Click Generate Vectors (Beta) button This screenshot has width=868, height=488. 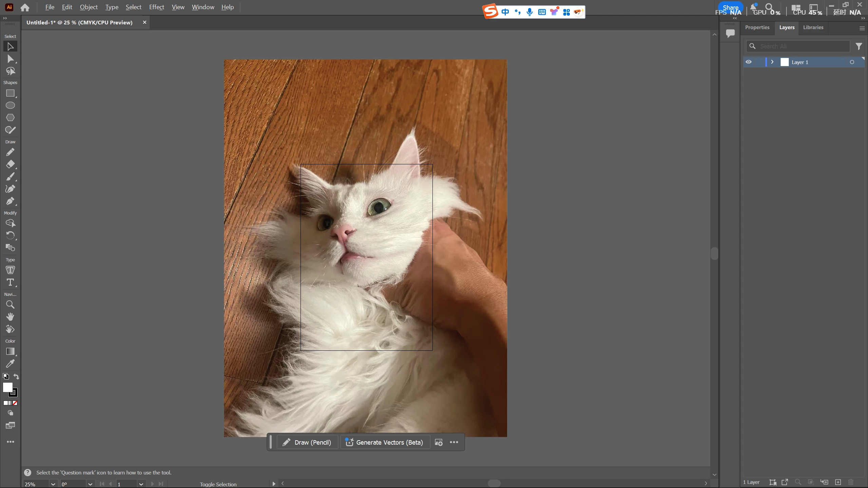385,442
